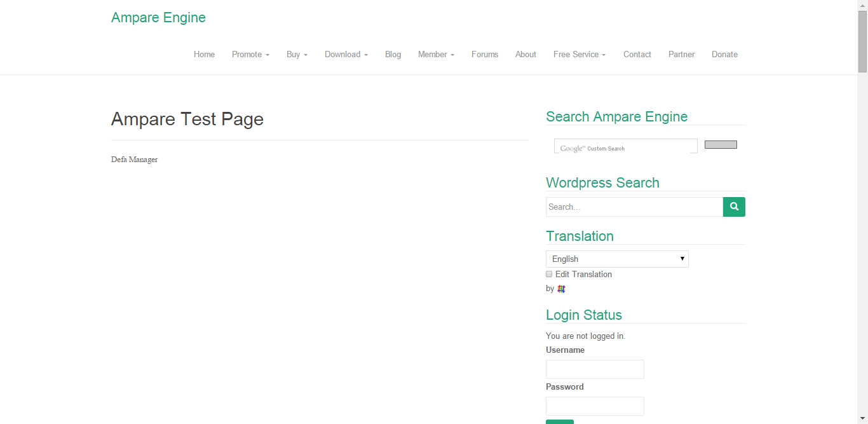Expand the Promote navigation dropdown
Screen dimensions: 868x424
[250, 54]
